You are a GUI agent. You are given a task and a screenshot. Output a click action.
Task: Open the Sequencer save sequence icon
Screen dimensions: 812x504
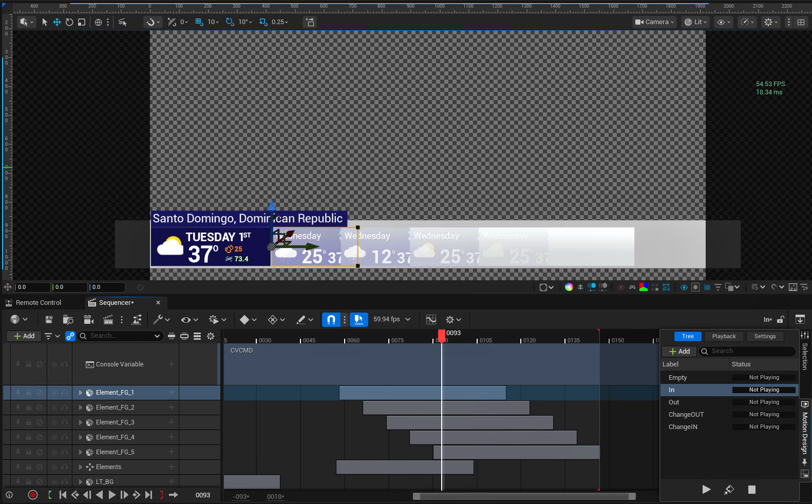[49, 320]
